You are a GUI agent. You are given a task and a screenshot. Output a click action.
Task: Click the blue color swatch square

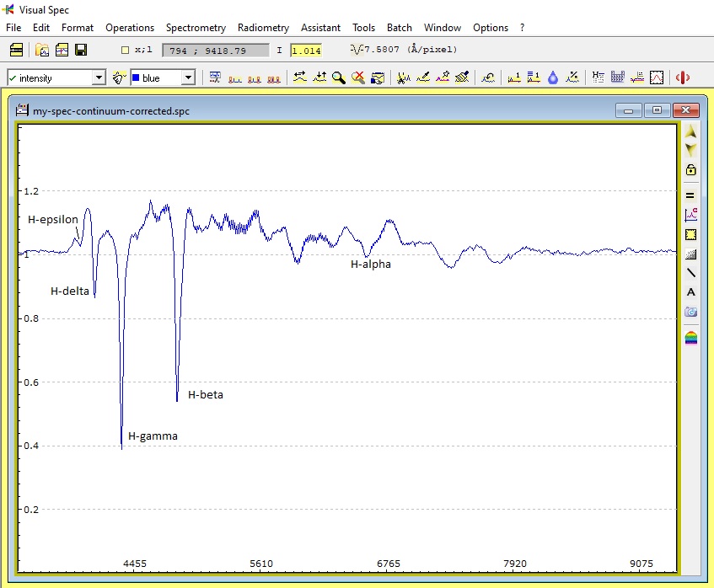pos(136,78)
